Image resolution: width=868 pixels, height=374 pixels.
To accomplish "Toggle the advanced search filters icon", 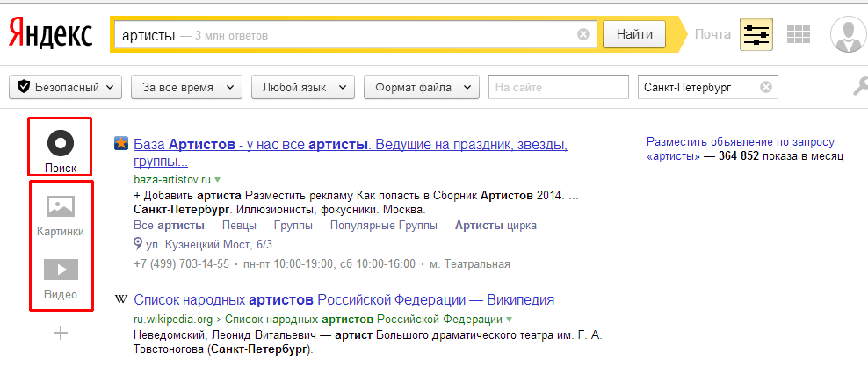I will click(x=756, y=35).
